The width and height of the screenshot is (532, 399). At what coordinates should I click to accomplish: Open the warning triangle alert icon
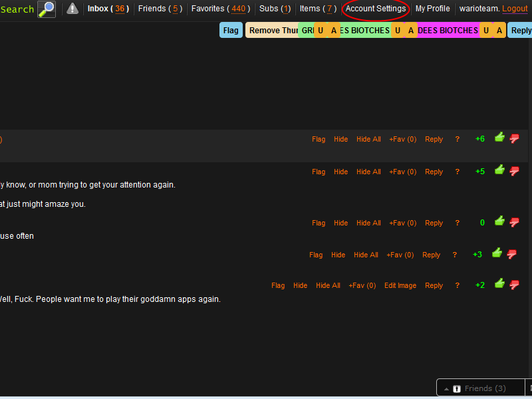72,9
